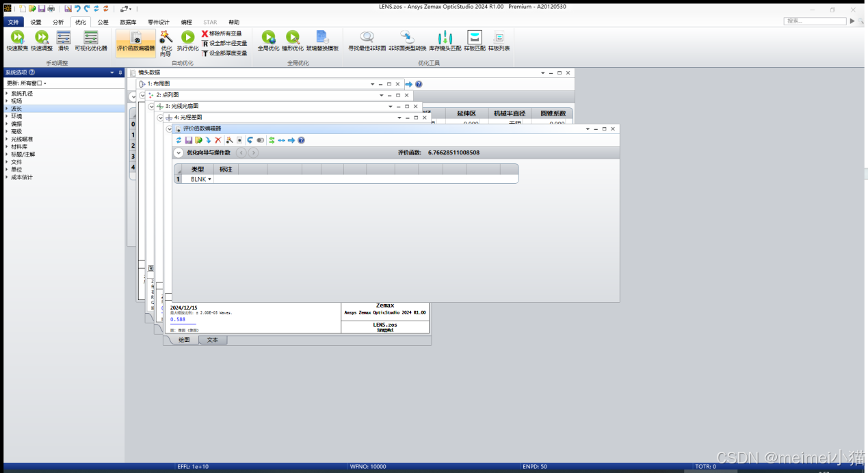The width and height of the screenshot is (868, 473).
Task: Click the 类型 column header
Action: click(x=198, y=169)
